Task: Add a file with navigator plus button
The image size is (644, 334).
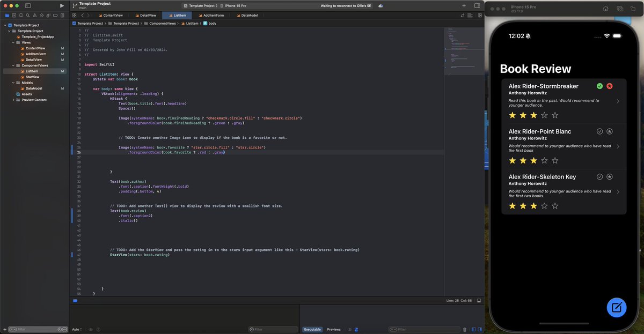Action: (6, 329)
